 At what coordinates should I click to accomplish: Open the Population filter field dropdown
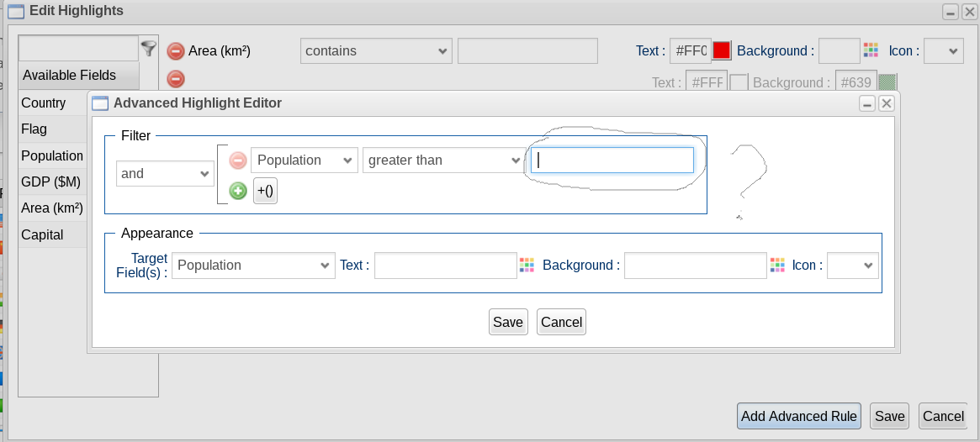(305, 160)
